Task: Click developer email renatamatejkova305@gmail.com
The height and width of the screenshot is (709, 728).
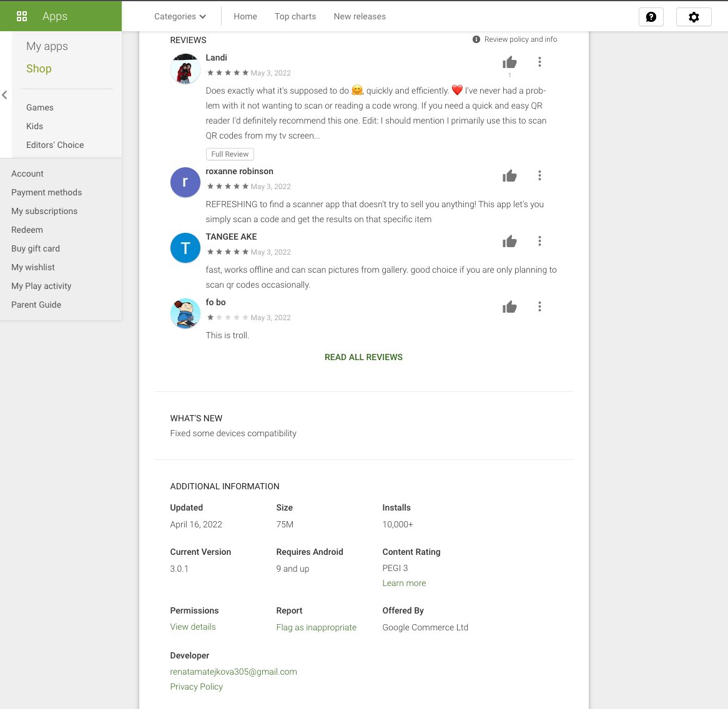Action: 234,672
